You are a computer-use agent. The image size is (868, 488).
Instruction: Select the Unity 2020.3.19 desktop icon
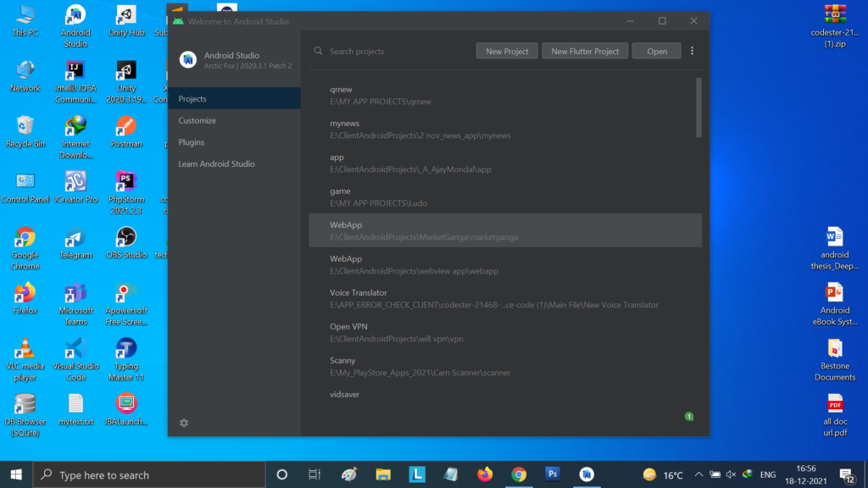[126, 82]
